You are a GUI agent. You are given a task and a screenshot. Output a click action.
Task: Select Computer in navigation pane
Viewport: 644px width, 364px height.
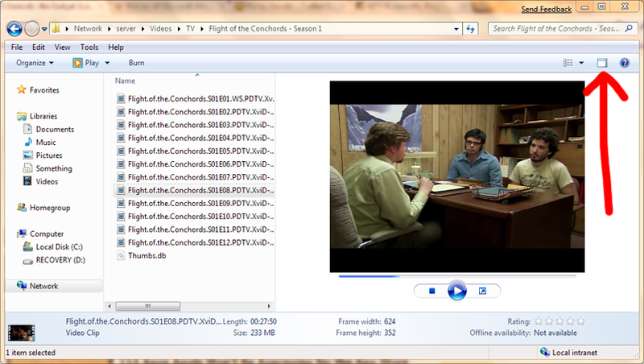pos(47,234)
